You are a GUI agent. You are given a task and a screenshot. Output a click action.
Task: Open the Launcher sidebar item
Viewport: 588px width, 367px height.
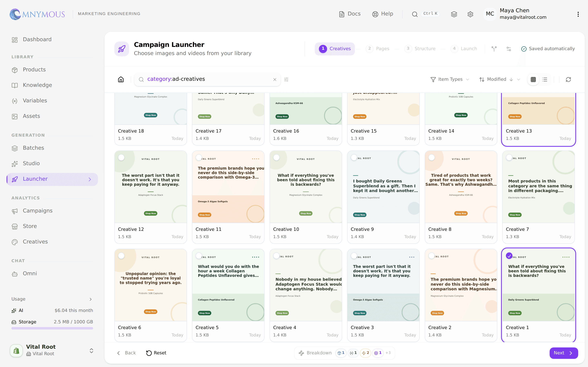[52, 179]
